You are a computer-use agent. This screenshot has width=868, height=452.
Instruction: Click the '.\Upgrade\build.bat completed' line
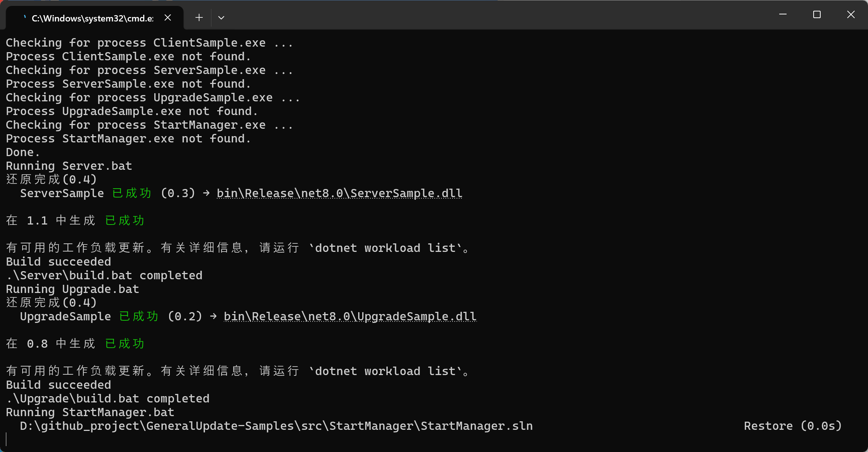108,398
